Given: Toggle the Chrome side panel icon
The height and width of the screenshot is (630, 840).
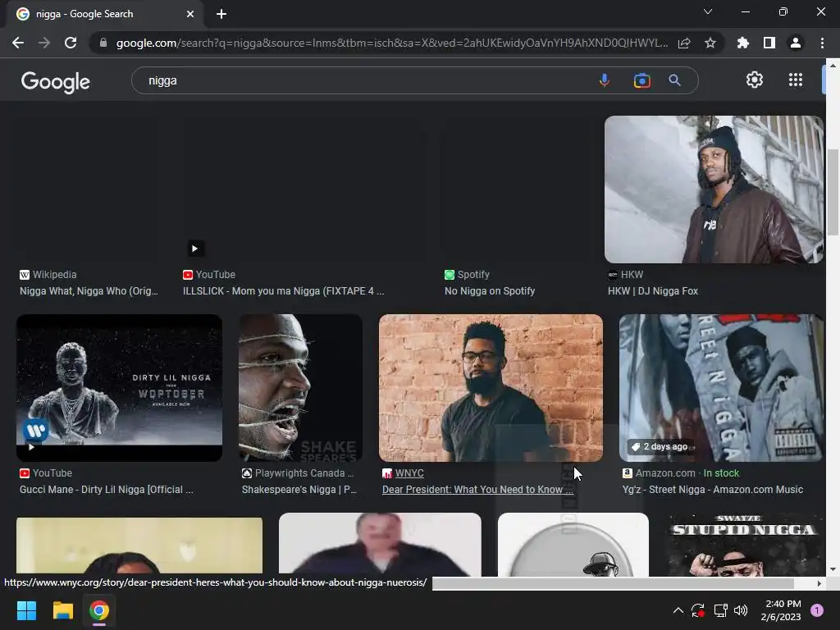Looking at the screenshot, I should (x=769, y=43).
